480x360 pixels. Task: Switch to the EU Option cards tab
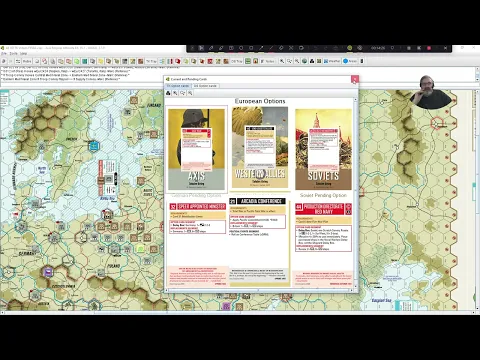coord(178,86)
